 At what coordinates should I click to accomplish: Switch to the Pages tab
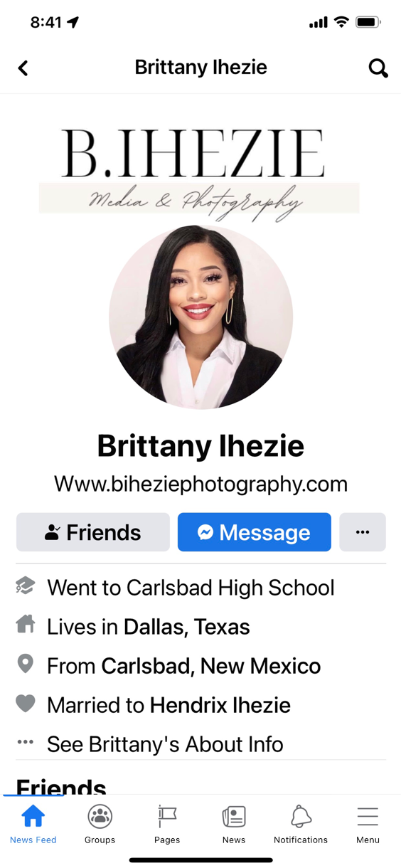click(167, 823)
